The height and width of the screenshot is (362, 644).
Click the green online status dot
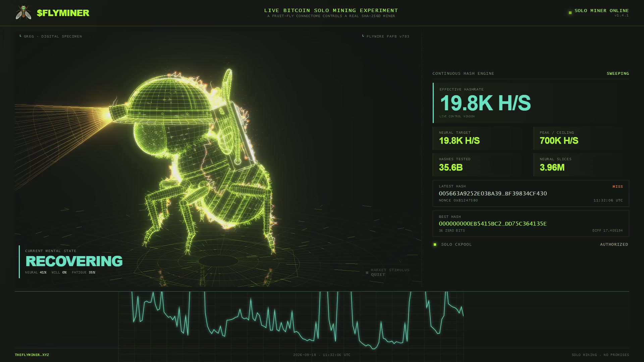(x=570, y=13)
